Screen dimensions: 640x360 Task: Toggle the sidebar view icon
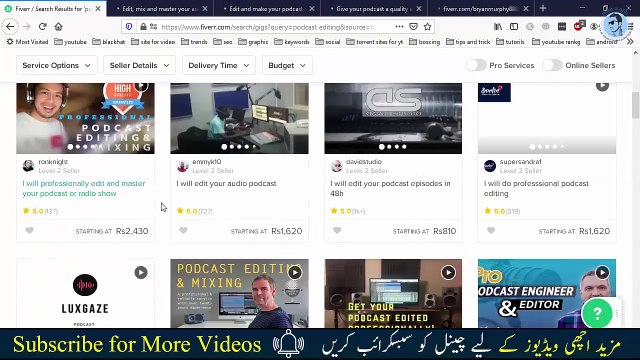tap(514, 27)
